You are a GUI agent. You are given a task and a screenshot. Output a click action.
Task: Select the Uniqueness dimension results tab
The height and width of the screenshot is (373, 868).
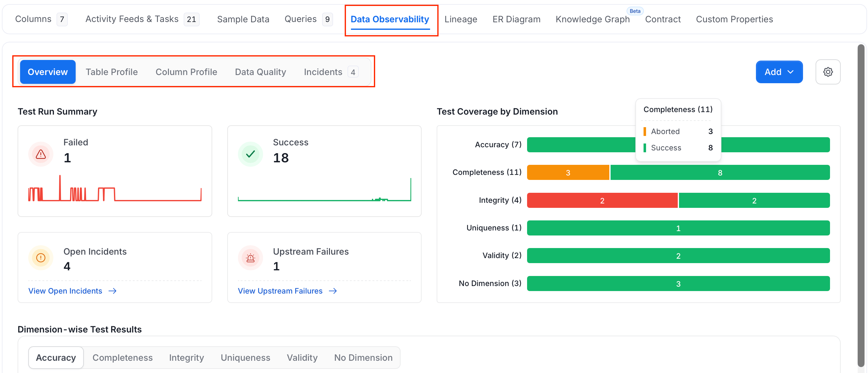(245, 358)
